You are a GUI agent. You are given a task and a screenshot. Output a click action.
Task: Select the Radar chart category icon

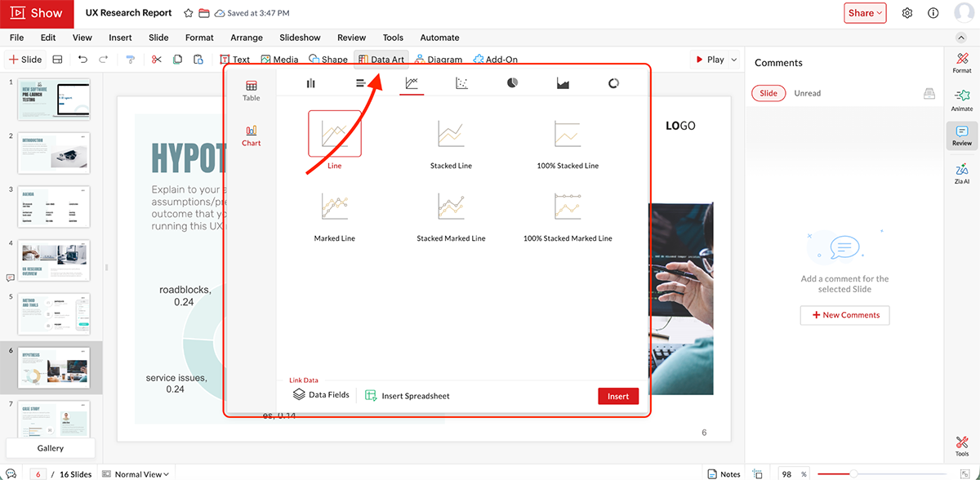613,82
